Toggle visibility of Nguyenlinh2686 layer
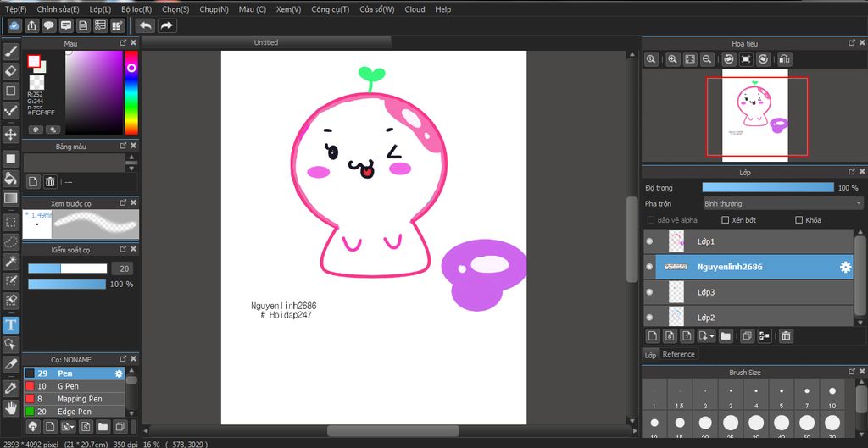The image size is (868, 448). (649, 267)
